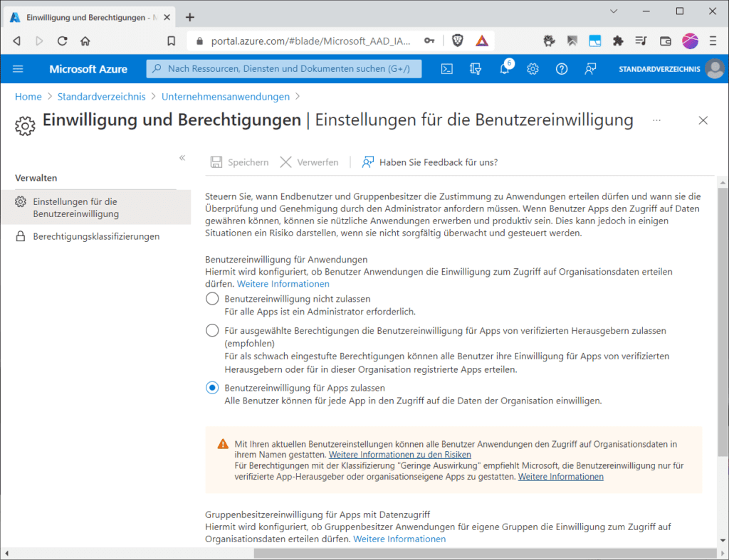Open 'Berechtigungsklassifizierungen' menu item
The image size is (729, 560).
96,236
